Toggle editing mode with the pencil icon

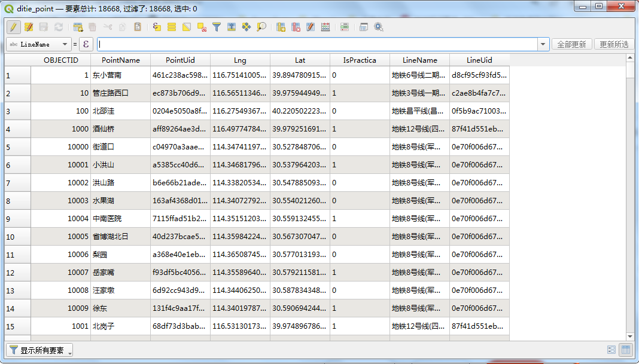click(14, 27)
